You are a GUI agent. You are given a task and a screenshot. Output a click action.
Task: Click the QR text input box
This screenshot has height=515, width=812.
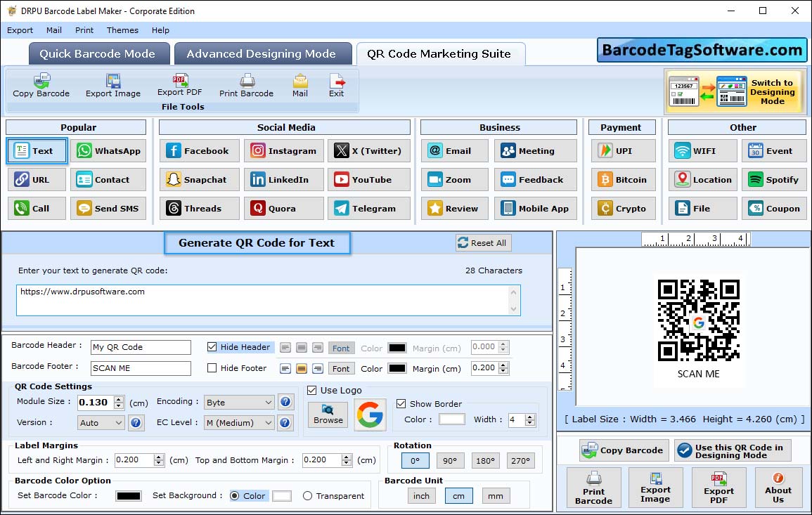pos(269,300)
